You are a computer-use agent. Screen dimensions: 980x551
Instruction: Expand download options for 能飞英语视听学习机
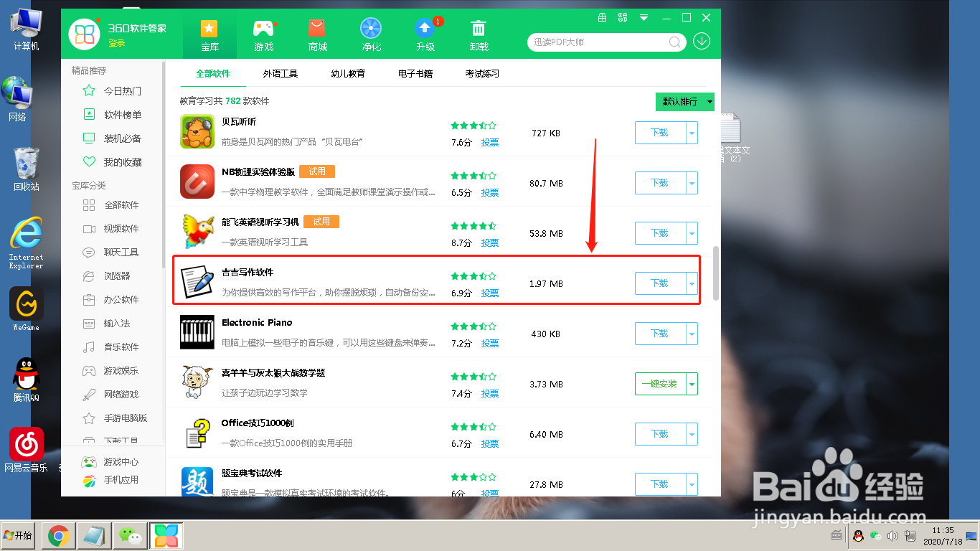(692, 233)
